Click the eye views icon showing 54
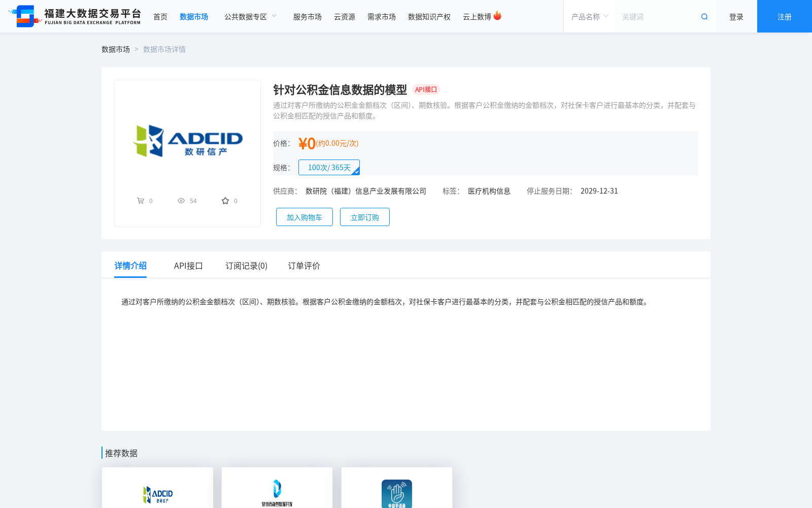 coord(181,201)
